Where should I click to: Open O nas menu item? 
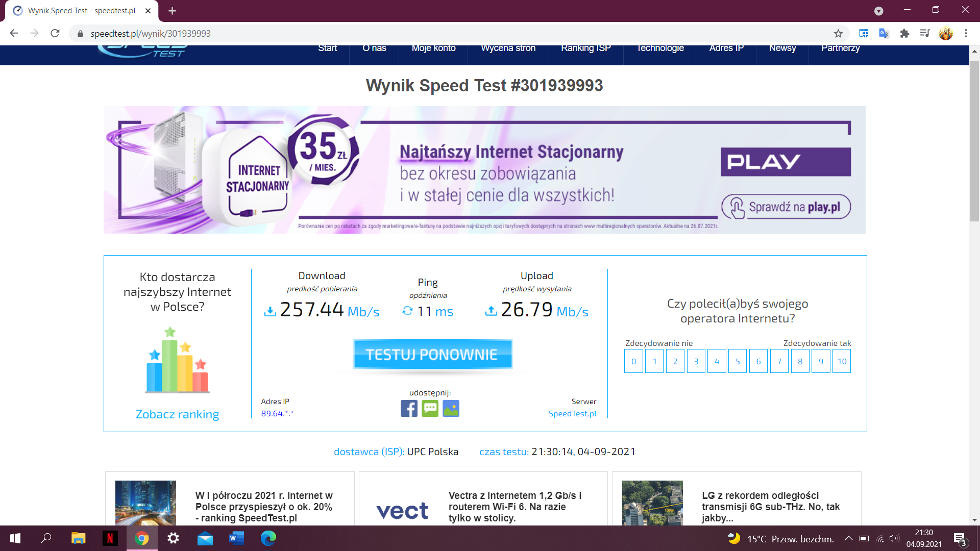tap(374, 48)
